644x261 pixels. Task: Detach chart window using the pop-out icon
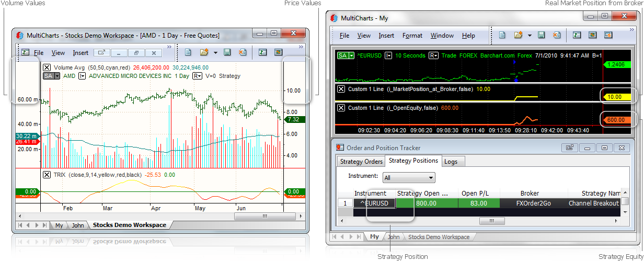tap(102, 53)
